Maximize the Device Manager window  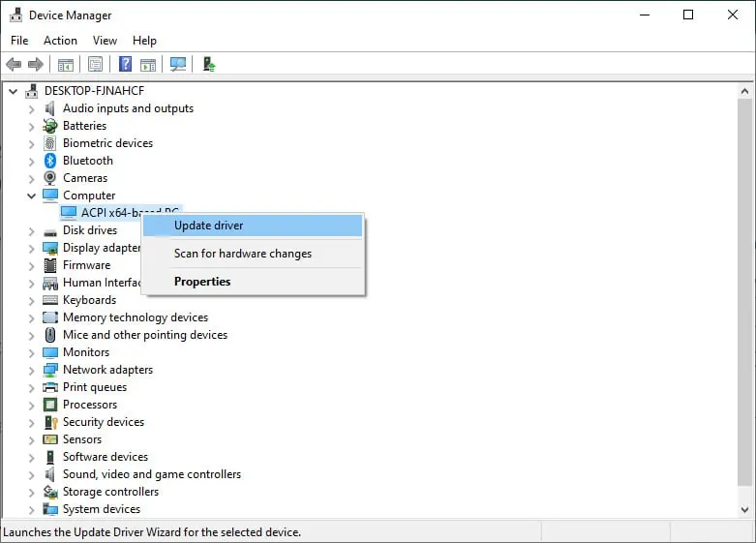(688, 15)
